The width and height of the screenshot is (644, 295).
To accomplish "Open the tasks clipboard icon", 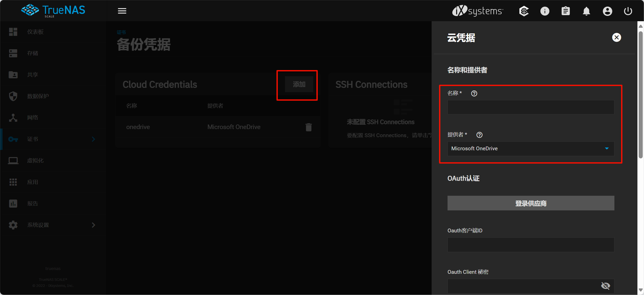I will (x=565, y=11).
